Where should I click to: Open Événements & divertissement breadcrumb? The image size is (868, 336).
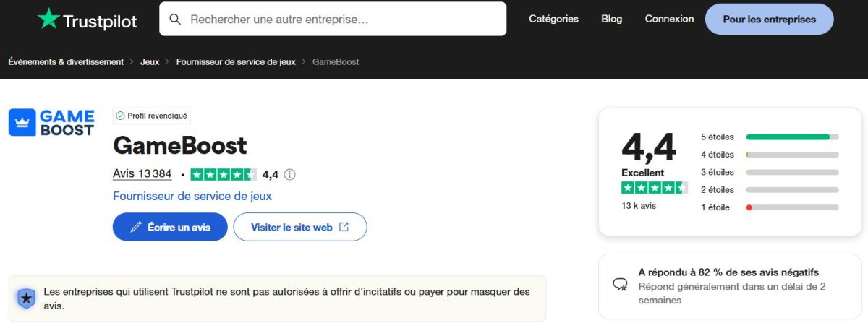[66, 62]
